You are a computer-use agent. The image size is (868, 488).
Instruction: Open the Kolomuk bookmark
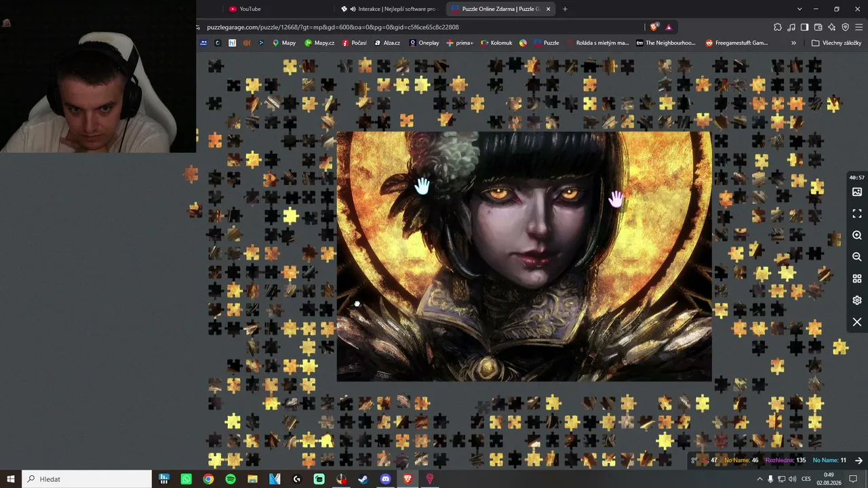coord(496,43)
